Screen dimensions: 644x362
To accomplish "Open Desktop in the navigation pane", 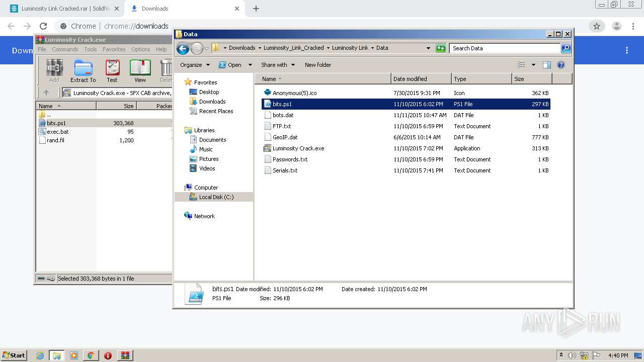I will (x=204, y=92).
